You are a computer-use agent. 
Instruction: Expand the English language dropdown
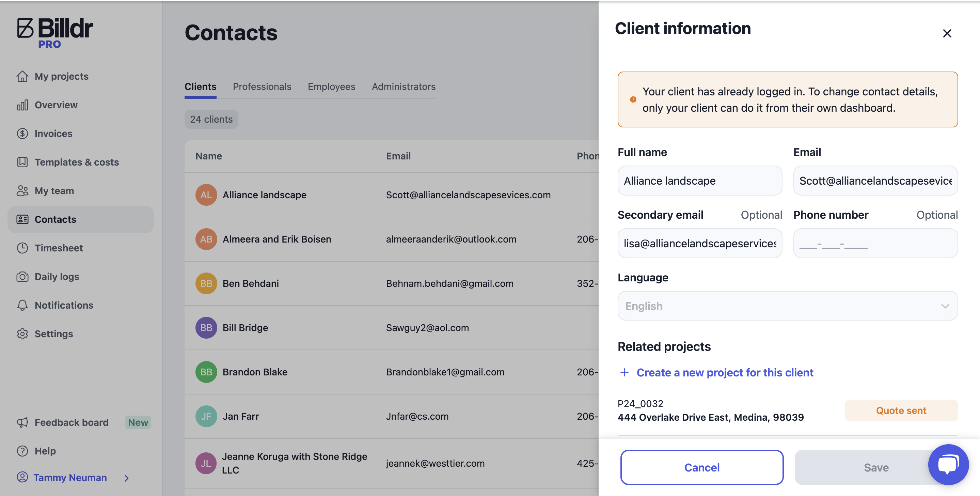click(787, 306)
